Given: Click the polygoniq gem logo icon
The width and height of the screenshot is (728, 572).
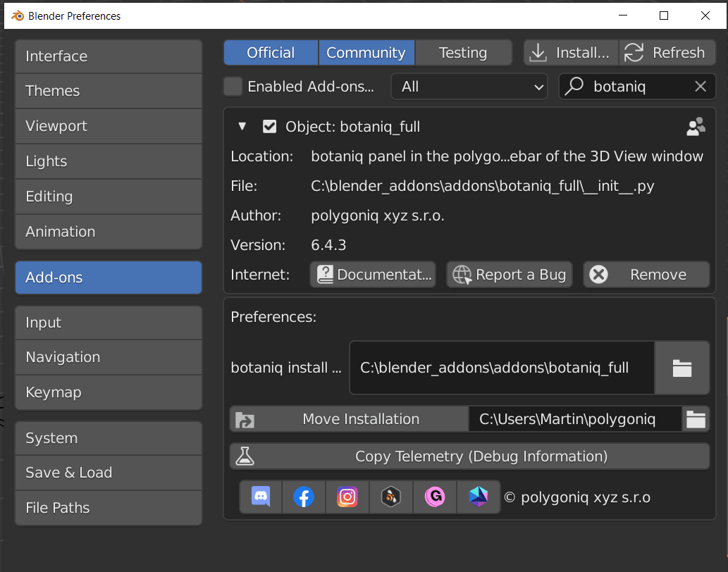Looking at the screenshot, I should click(x=479, y=497).
